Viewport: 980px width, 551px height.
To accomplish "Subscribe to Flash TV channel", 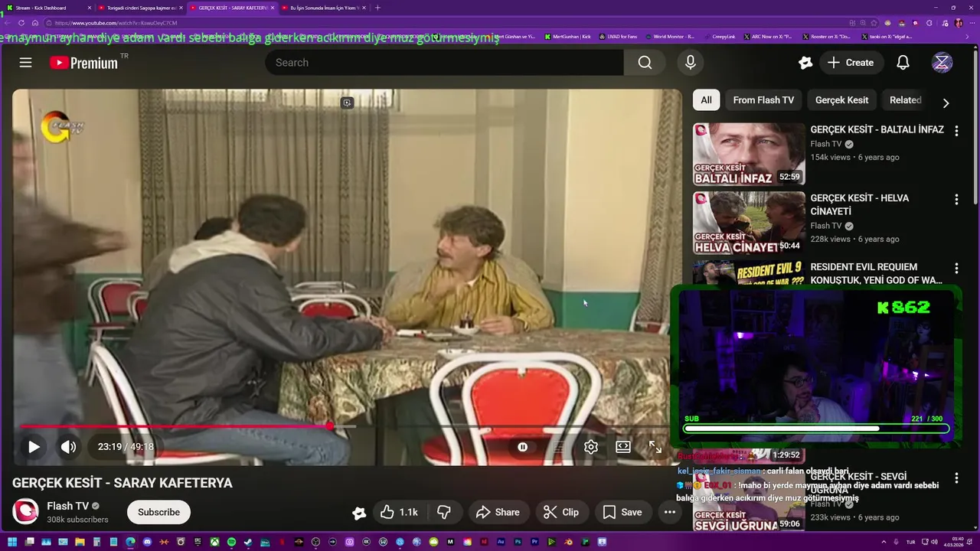I will click(x=158, y=512).
